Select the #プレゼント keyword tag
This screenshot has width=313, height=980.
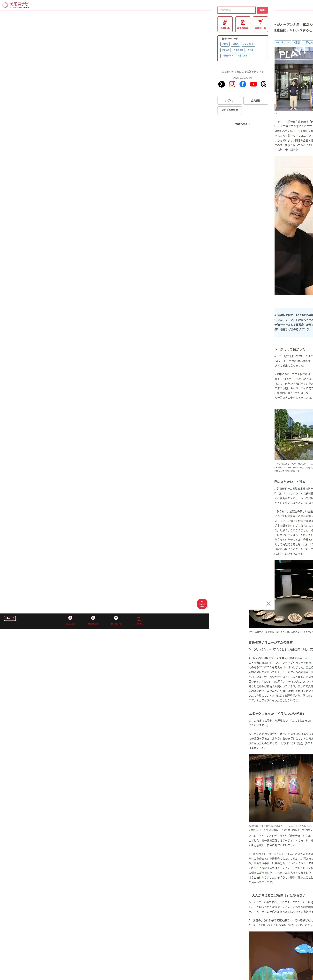click(249, 44)
